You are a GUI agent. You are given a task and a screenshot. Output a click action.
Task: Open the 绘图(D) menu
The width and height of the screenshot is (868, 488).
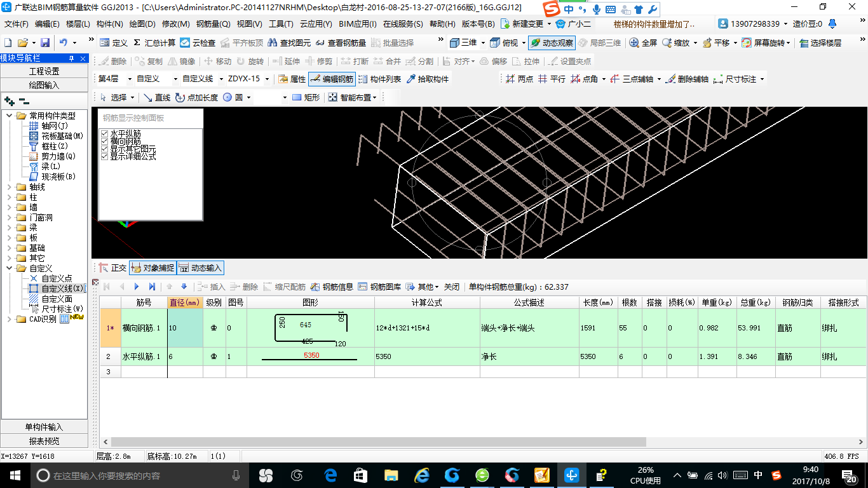[142, 24]
